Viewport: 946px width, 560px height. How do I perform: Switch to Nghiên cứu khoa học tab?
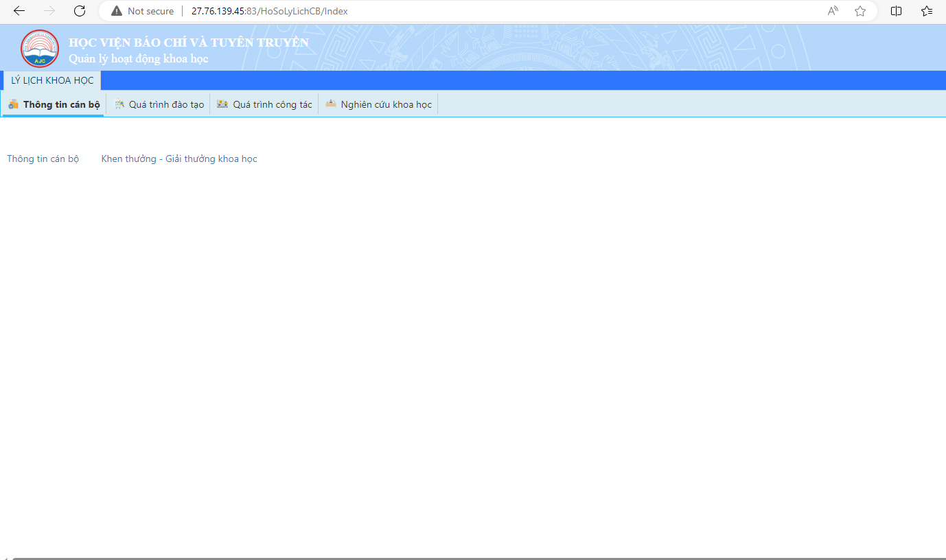point(378,104)
